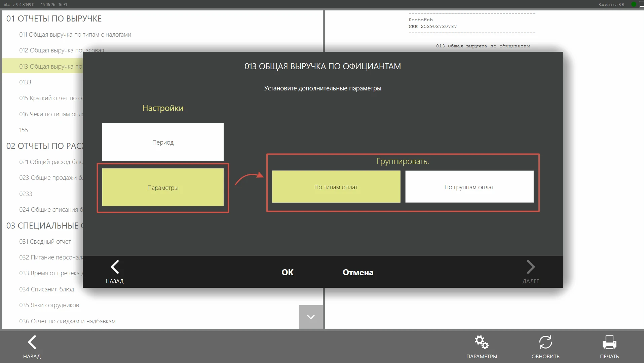Open report 036 Отчет по скидкам и надбавкам
This screenshot has width=644, height=363.
tap(67, 321)
